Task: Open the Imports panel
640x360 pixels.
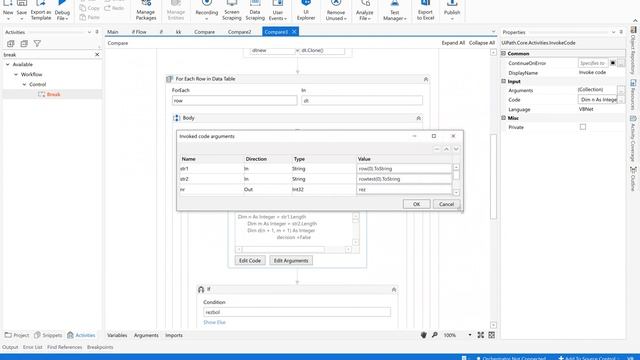Action: coord(174,335)
